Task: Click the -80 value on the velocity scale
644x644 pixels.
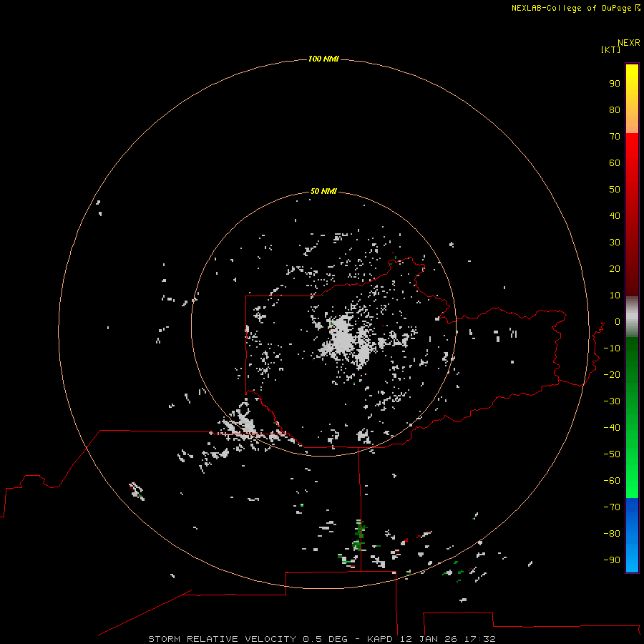Action: coord(612,534)
